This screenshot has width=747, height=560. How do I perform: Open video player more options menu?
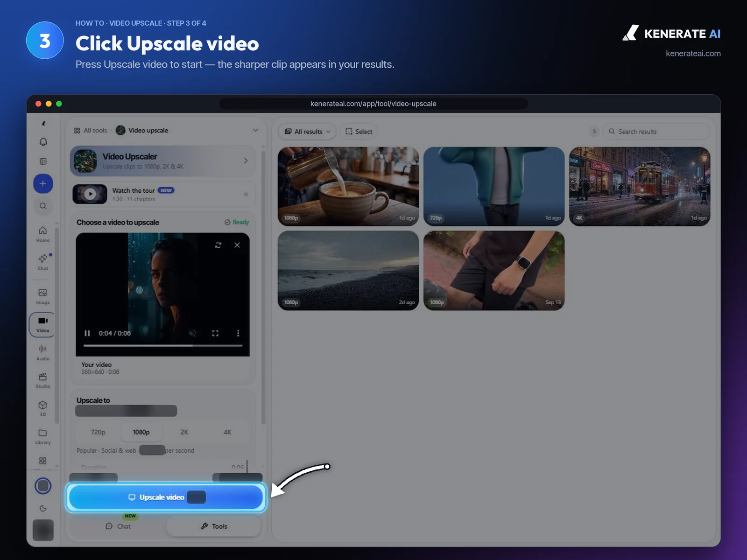coord(238,333)
